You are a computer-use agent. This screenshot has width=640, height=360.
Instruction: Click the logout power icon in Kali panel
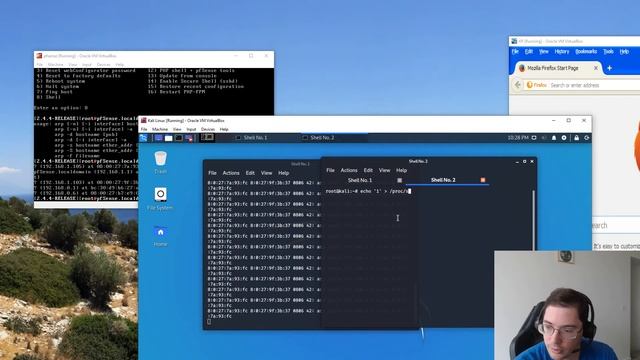(x=587, y=138)
